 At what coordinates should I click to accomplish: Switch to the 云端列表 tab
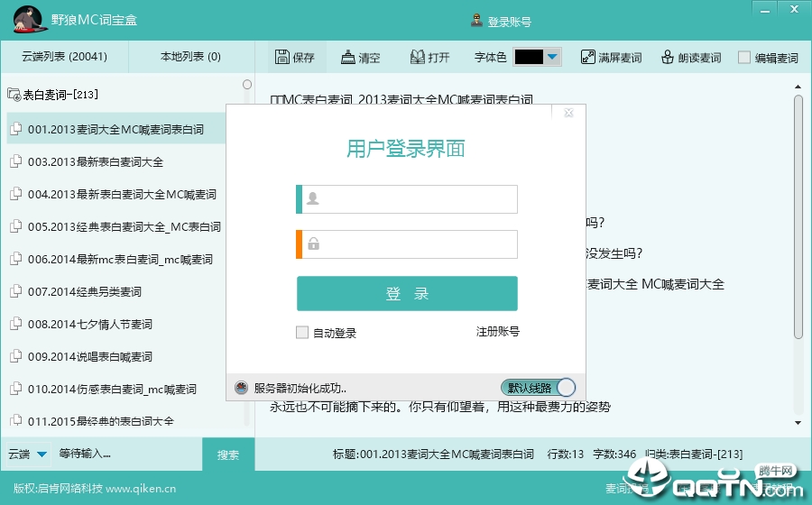pyautogui.click(x=64, y=57)
